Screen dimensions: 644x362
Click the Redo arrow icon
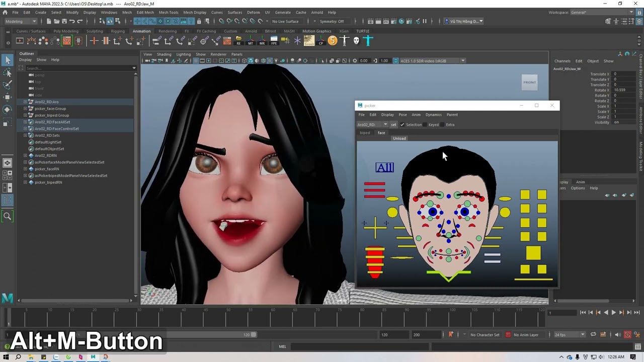point(79,21)
